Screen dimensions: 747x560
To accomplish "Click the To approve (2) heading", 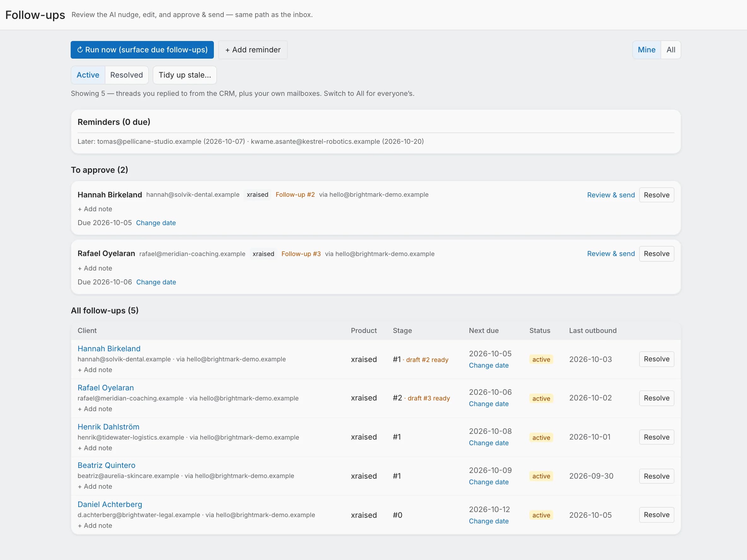I will [99, 170].
